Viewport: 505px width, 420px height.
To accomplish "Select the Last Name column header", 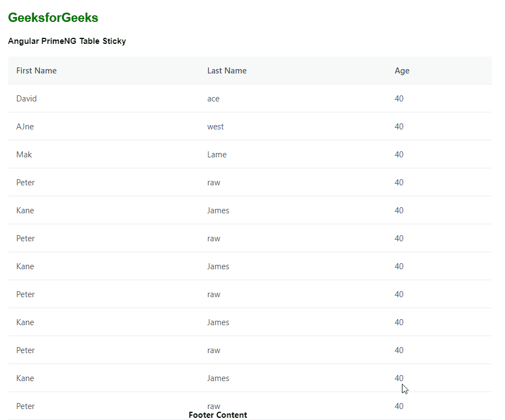I will click(x=227, y=70).
